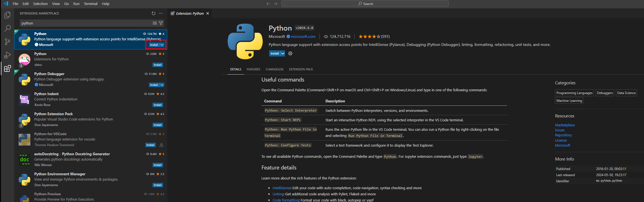Viewport: 644px width, 202px height.
Task: Open the Source Control view
Action: coord(8,42)
